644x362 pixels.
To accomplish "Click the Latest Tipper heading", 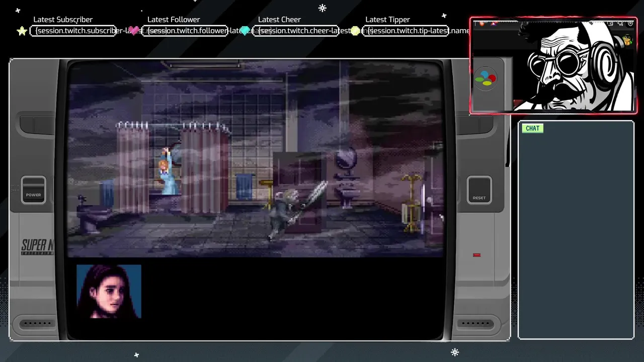I will click(x=387, y=20).
